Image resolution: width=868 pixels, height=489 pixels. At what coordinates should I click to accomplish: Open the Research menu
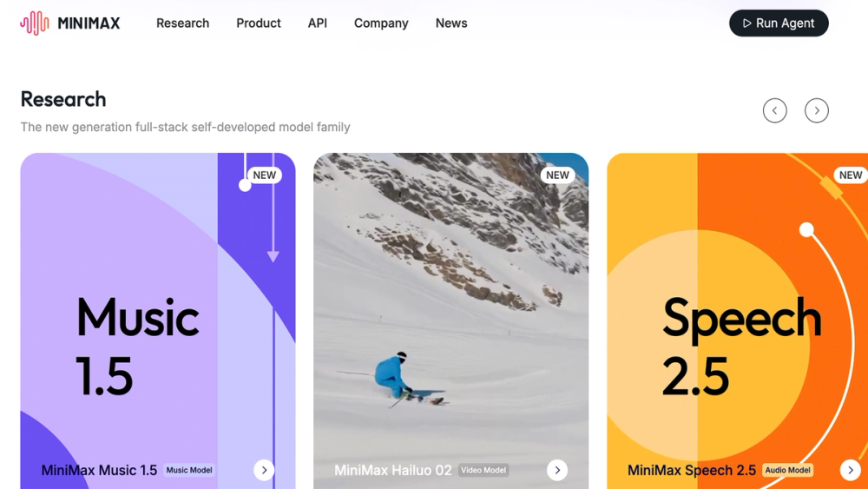[x=182, y=23]
